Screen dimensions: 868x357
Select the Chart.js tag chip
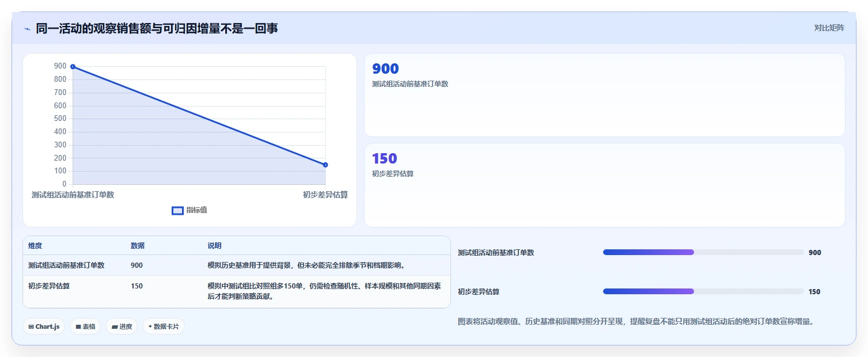coord(44,326)
